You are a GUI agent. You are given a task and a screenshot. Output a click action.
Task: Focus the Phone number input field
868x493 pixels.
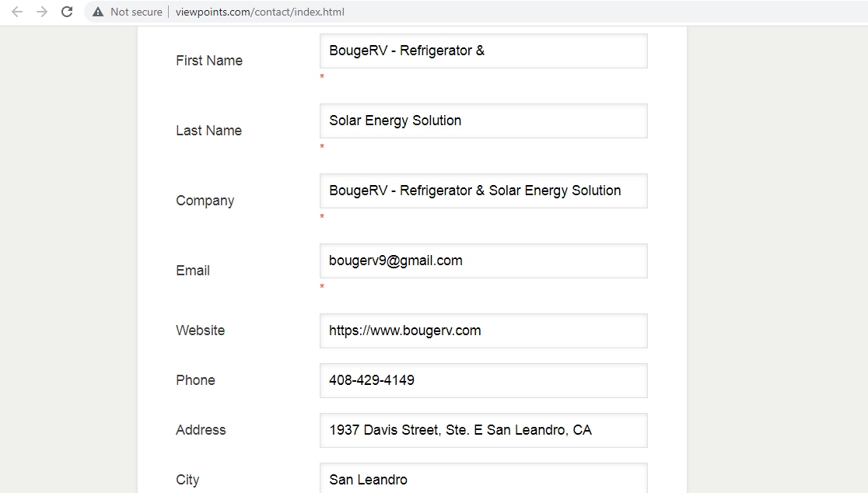point(483,380)
